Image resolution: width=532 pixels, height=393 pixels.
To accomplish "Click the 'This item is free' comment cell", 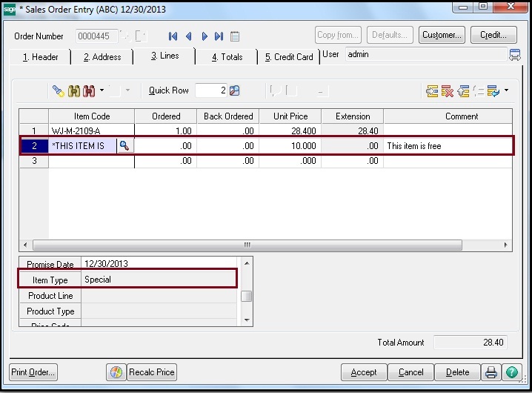I will click(x=448, y=146).
